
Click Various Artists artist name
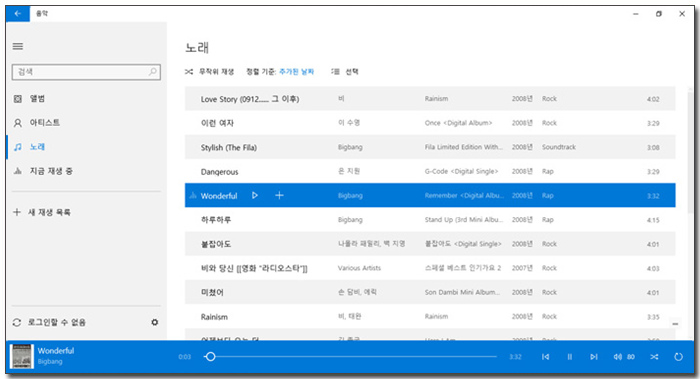coord(359,268)
